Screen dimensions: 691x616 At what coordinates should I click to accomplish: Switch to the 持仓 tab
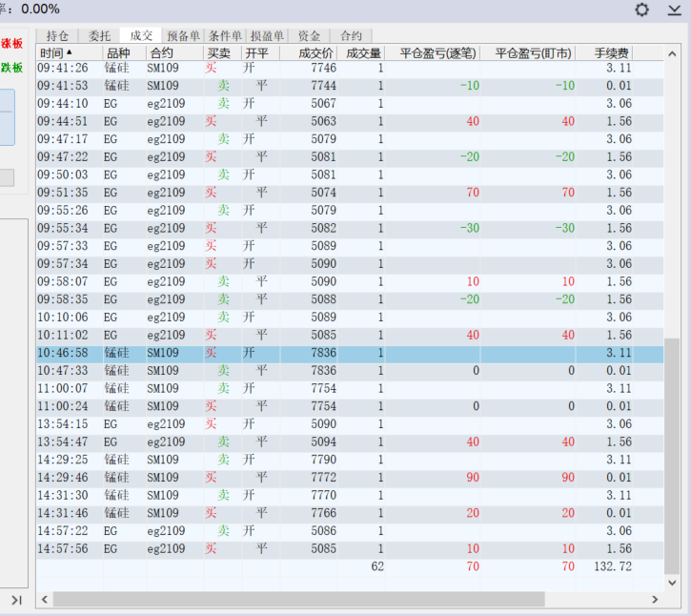tap(57, 35)
